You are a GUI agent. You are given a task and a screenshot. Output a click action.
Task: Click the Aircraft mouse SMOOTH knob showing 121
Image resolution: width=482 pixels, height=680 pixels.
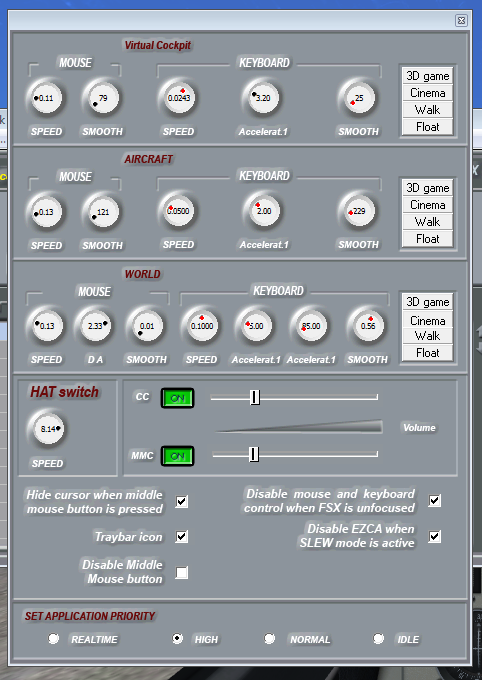[102, 212]
